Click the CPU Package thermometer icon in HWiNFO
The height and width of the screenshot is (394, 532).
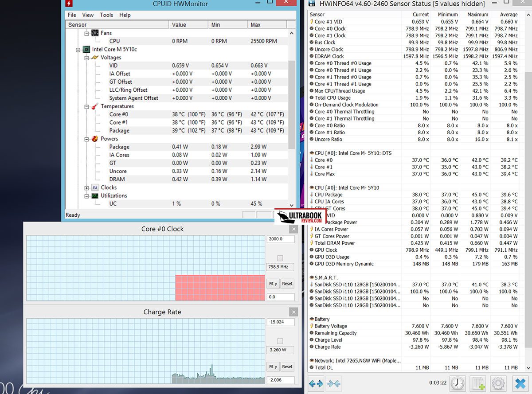(x=311, y=195)
